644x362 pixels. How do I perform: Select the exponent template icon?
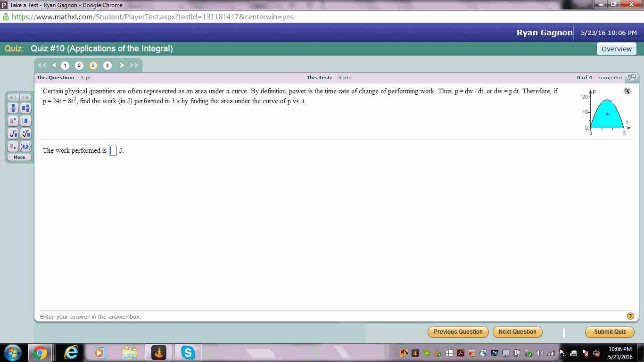click(x=13, y=121)
